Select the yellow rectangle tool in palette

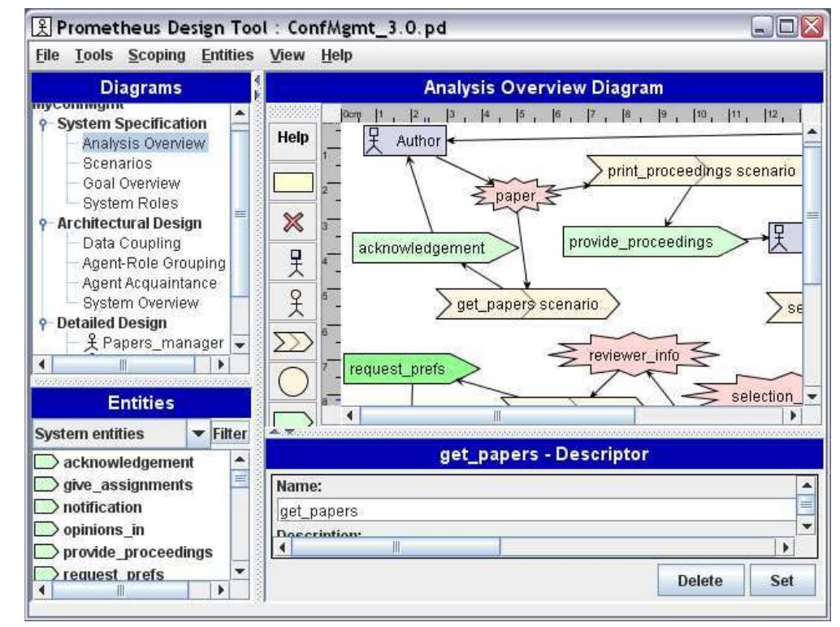pyautogui.click(x=293, y=182)
